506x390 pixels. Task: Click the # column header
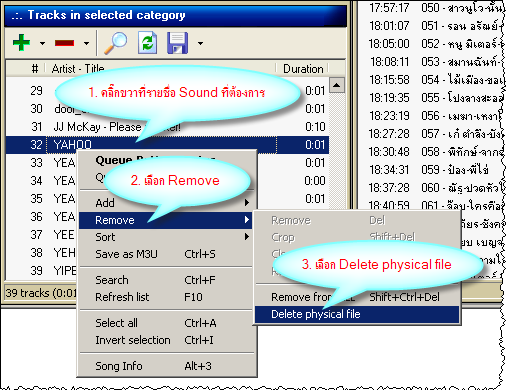[35, 69]
